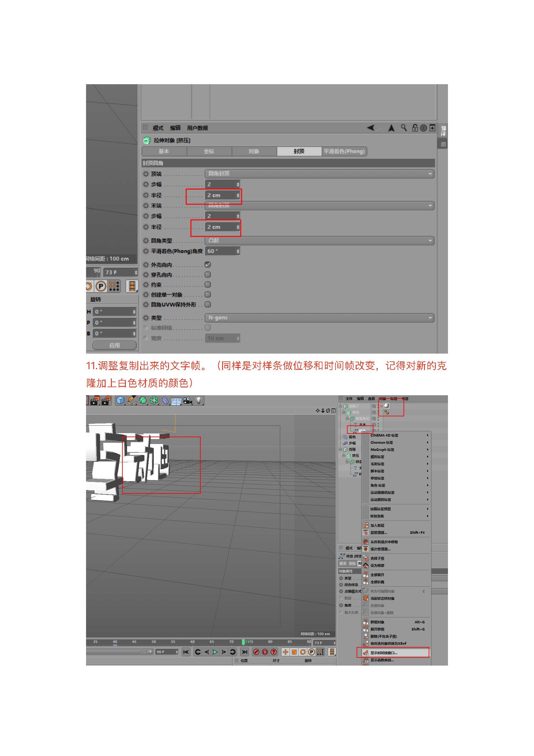The width and height of the screenshot is (534, 756).
Task: Click timeline playhead marker at frame 73
Action: tap(243, 642)
